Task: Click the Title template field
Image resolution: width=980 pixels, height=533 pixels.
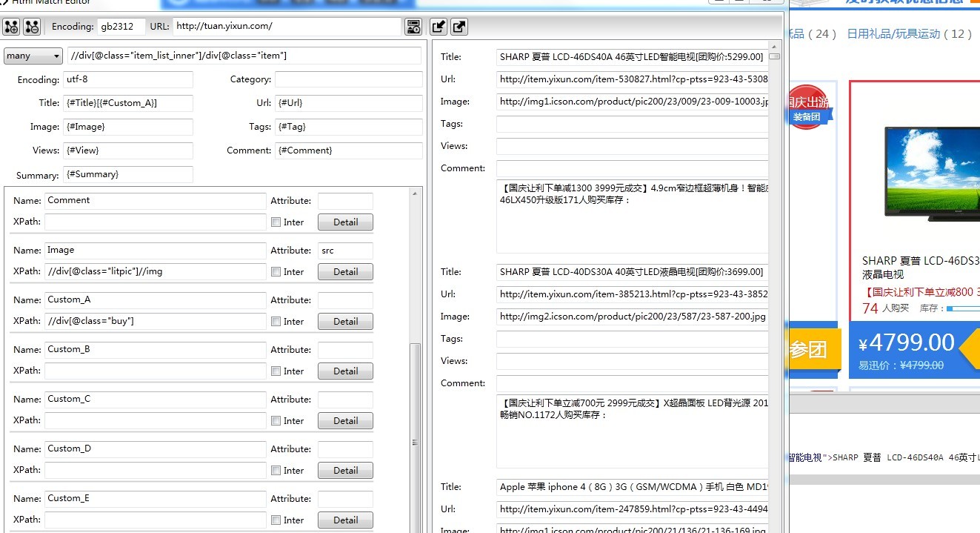Action: [x=128, y=103]
